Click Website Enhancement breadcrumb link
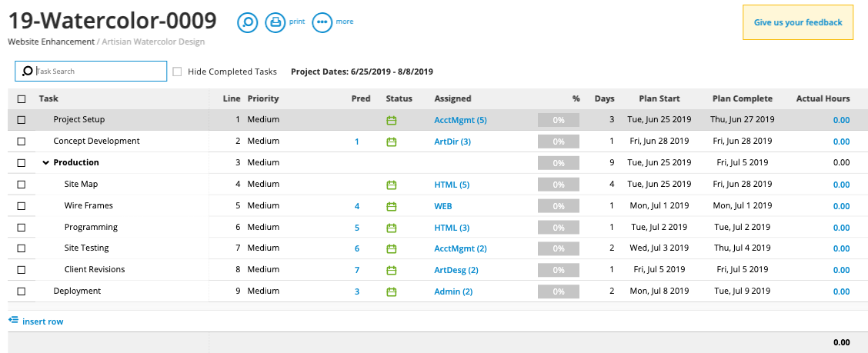Screen dimensions: 868x353 (x=51, y=42)
